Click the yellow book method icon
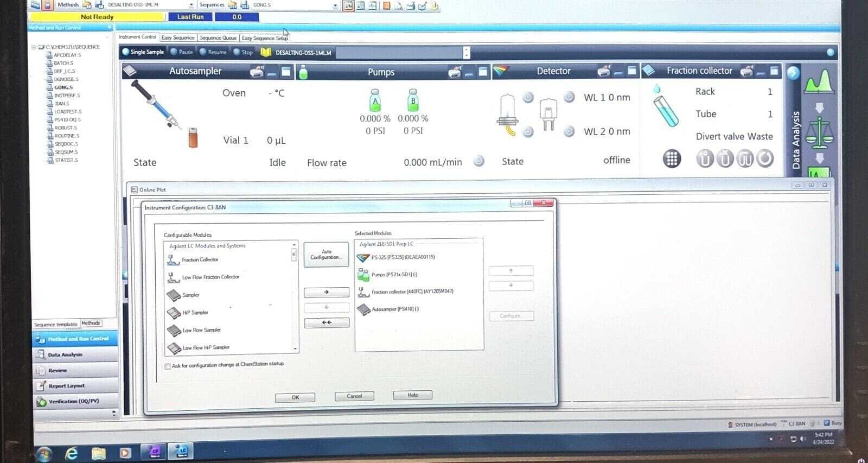The height and width of the screenshot is (463, 868). (265, 52)
